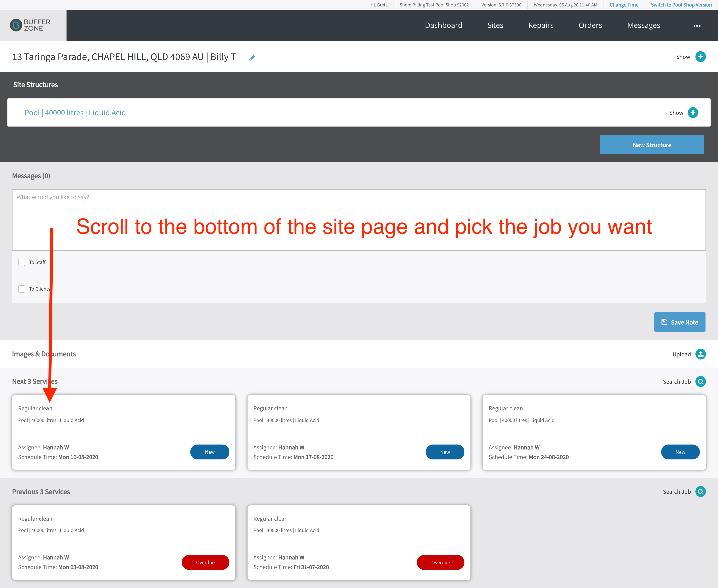Click 'Schedule Time: Mon 24-08-2020' text
This screenshot has height=588, width=718.
tap(528, 457)
